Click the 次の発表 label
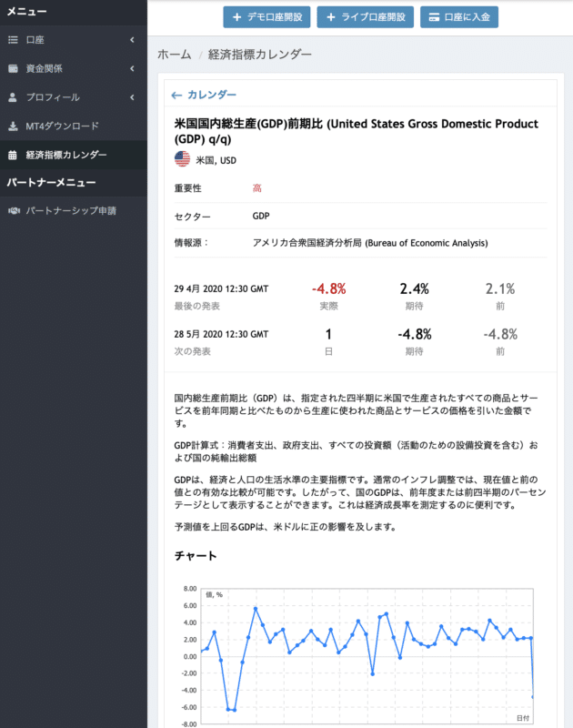The width and height of the screenshot is (573, 728). click(x=192, y=351)
